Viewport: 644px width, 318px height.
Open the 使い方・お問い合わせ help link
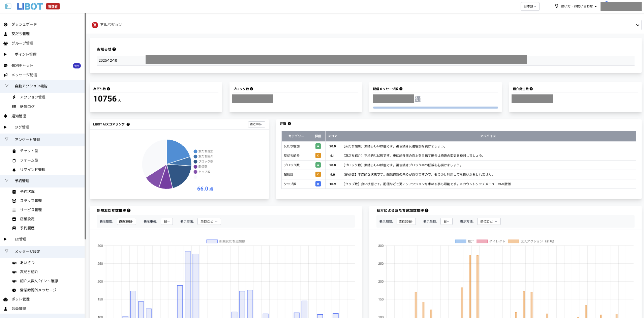click(x=576, y=6)
